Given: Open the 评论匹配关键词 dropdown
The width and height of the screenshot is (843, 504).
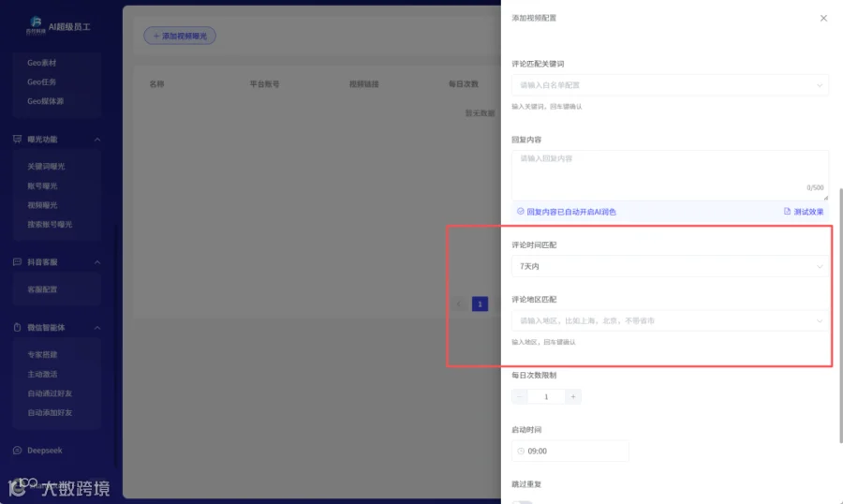Looking at the screenshot, I should (670, 85).
